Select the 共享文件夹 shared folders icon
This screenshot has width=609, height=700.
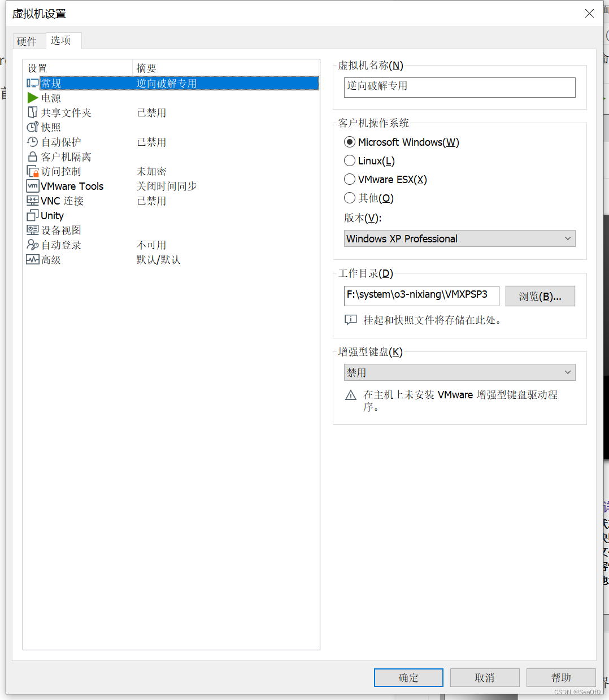tap(33, 112)
